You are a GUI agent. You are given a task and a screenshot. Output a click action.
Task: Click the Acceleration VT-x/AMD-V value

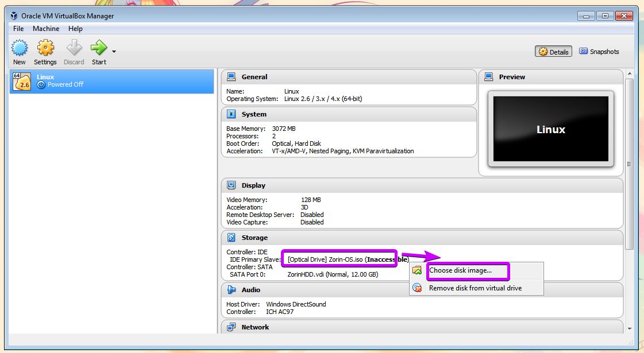click(343, 151)
